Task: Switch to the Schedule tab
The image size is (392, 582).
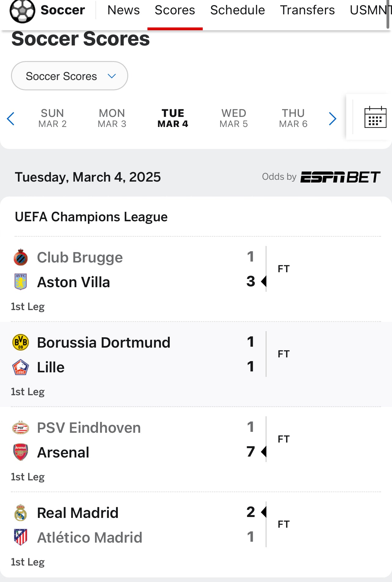Action: (x=238, y=10)
